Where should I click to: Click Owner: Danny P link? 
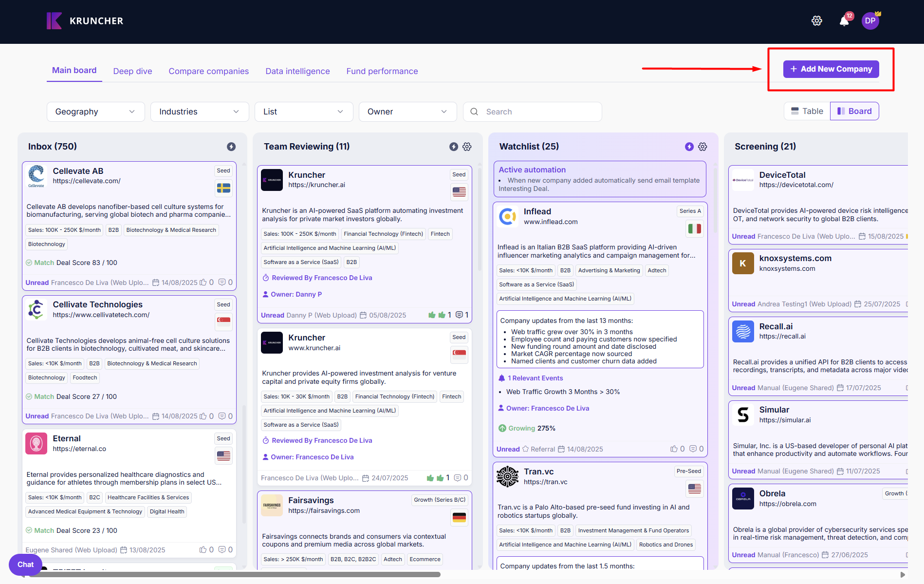(x=296, y=294)
